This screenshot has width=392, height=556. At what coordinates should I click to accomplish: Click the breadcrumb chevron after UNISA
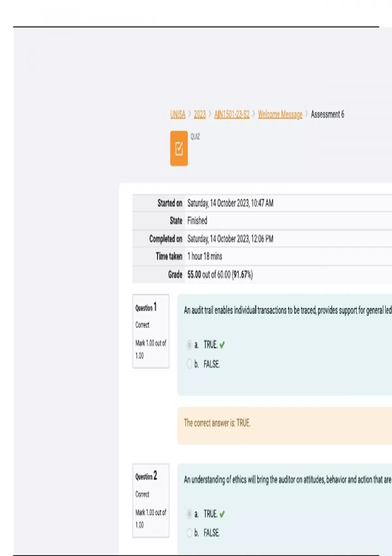click(189, 114)
